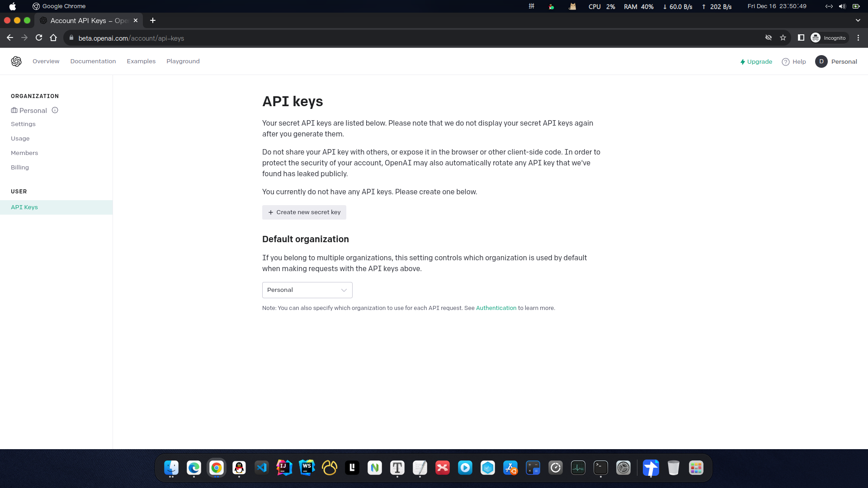Image resolution: width=868 pixels, height=488 pixels.
Task: Expand the Personal default organization dropdown
Action: pos(307,290)
